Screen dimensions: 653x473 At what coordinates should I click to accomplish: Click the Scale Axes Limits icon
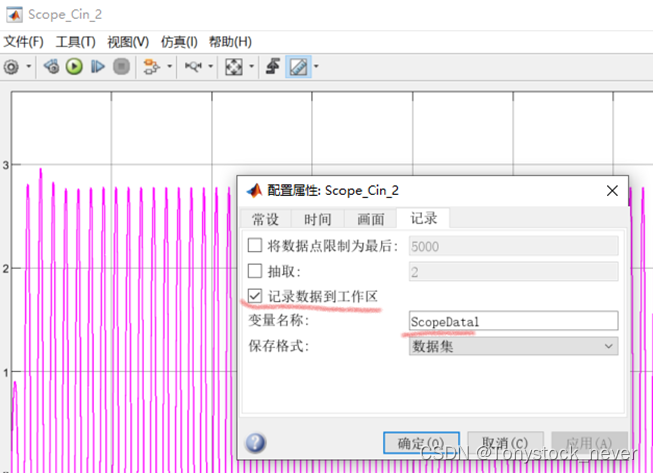click(234, 67)
